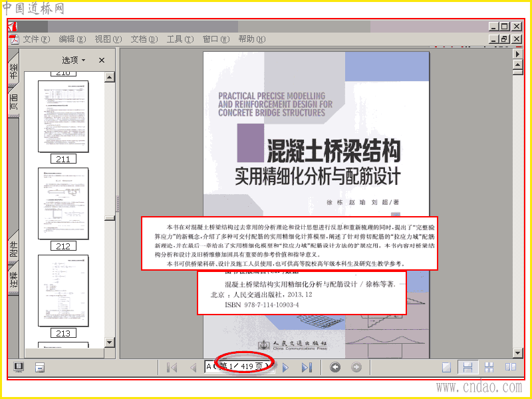Open the 编辑(E) menu
Screen dimensions: 532x399
(x=72, y=39)
